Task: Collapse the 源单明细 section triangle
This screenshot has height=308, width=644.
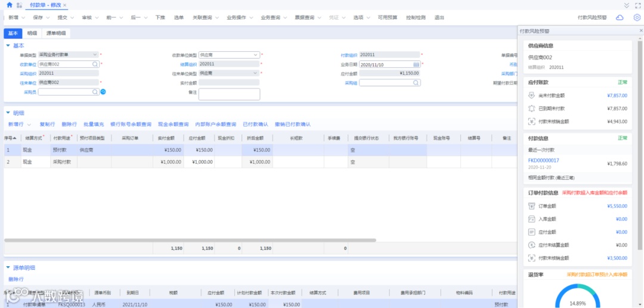Action: tap(8, 267)
